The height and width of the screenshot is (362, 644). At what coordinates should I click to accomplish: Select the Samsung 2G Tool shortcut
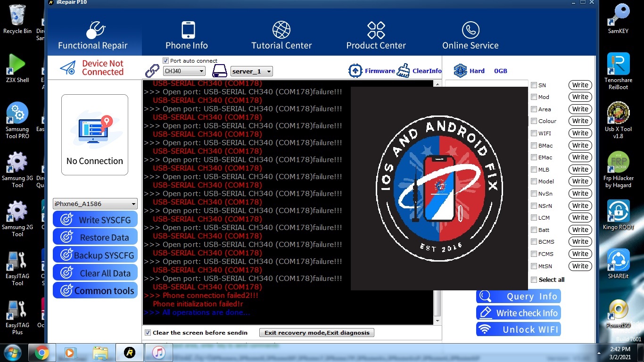[x=17, y=219]
